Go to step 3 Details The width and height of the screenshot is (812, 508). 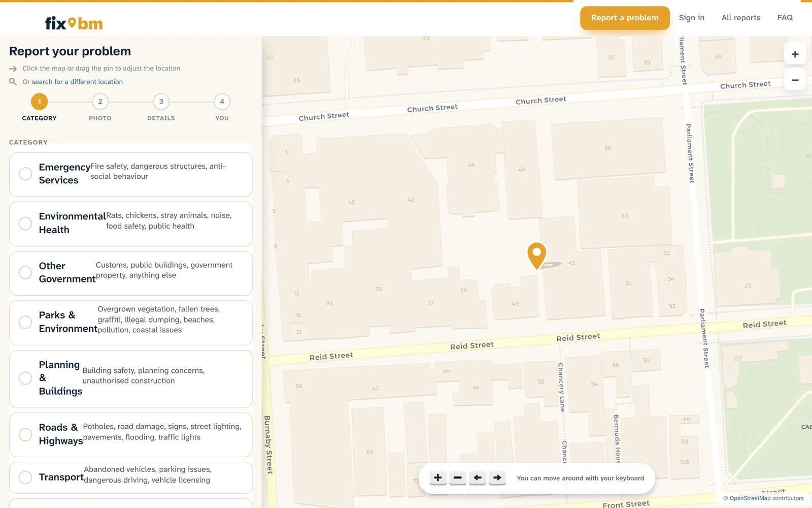click(161, 107)
